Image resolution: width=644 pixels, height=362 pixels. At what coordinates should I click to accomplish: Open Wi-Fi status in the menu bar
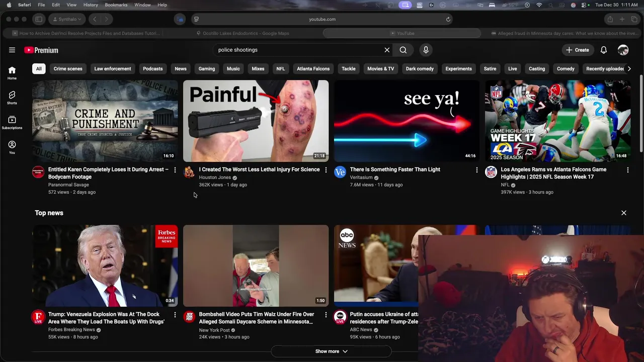[x=539, y=5]
